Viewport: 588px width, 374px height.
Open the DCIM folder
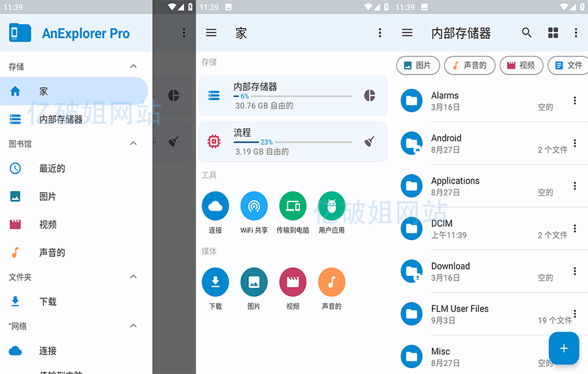click(x=490, y=229)
